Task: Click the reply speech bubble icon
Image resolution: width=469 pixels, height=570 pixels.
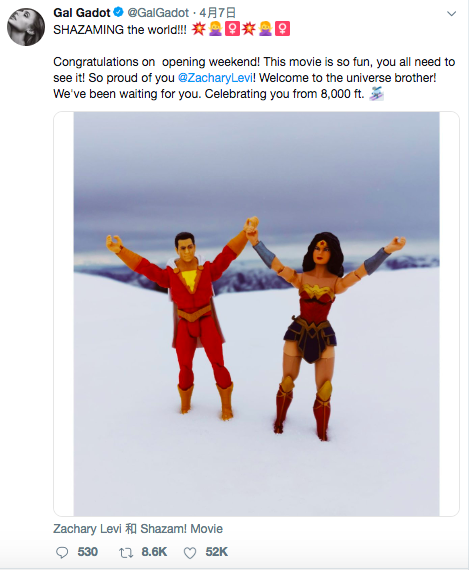Action: click(x=62, y=553)
